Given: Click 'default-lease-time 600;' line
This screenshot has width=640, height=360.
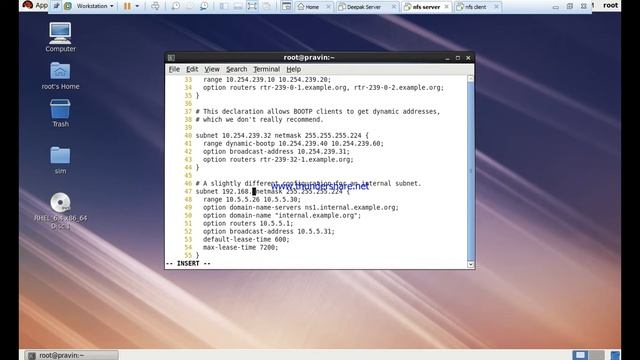Looking at the screenshot, I should pyautogui.click(x=246, y=240).
